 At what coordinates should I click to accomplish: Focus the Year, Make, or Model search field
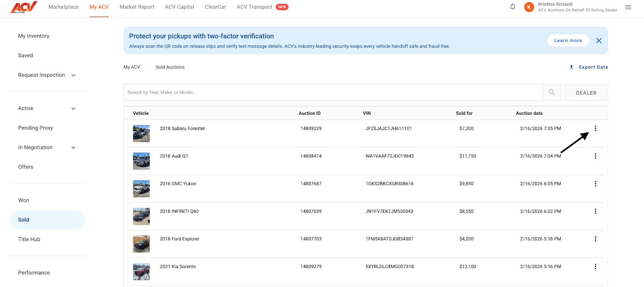pos(333,93)
